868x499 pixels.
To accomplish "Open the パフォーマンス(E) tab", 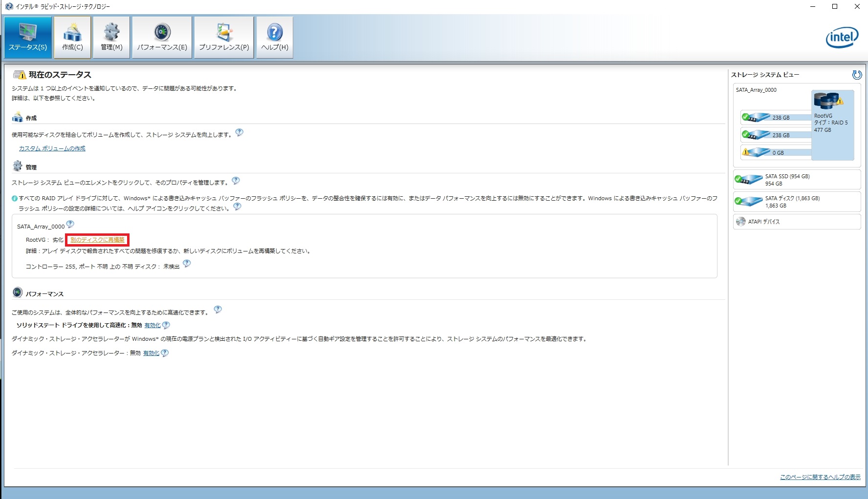I will click(x=162, y=38).
